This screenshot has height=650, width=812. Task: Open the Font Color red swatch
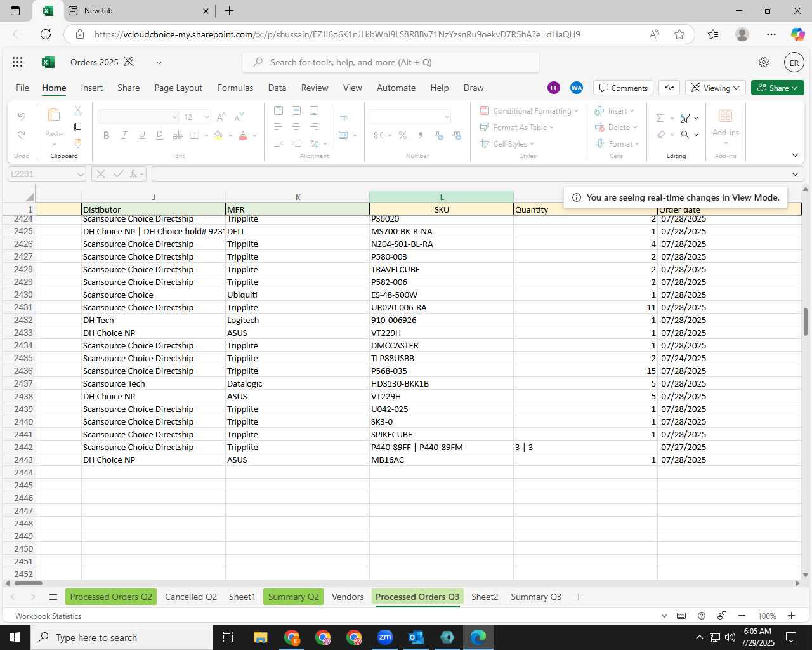(243, 135)
